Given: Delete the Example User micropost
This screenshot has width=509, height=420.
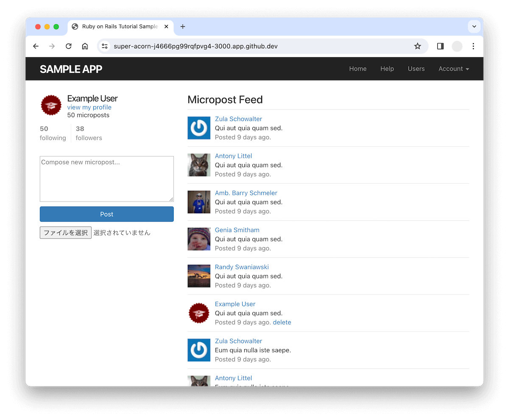Looking at the screenshot, I should click(282, 322).
